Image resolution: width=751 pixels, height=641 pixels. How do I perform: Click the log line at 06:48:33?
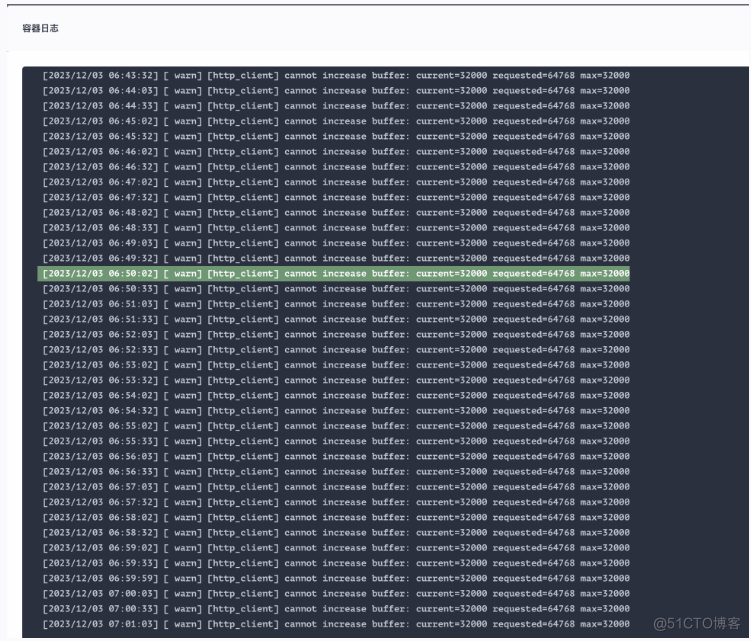[x=336, y=227]
